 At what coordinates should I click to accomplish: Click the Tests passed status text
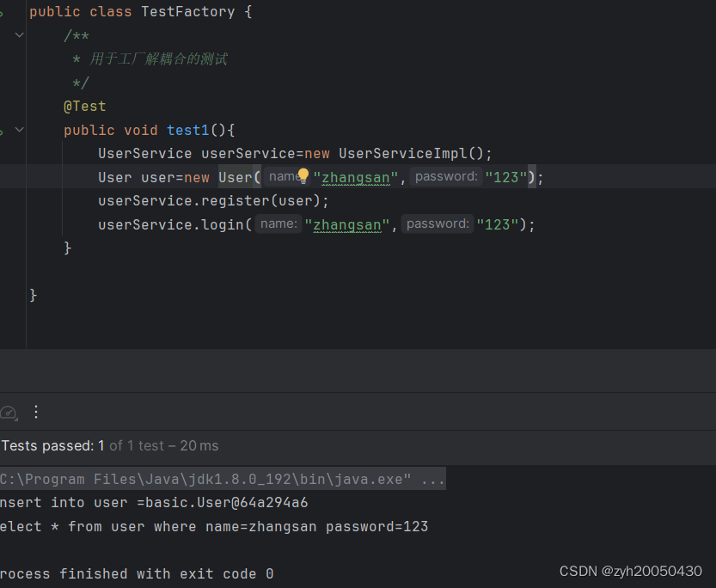pos(110,445)
